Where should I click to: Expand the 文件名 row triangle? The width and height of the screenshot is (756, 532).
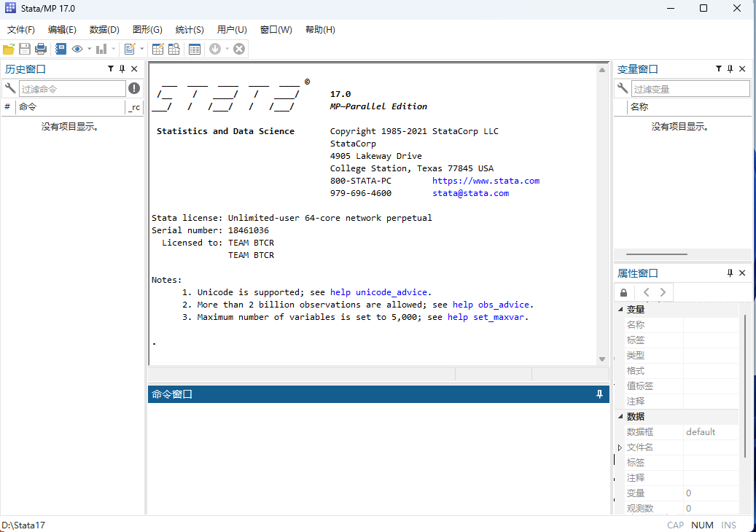click(620, 447)
